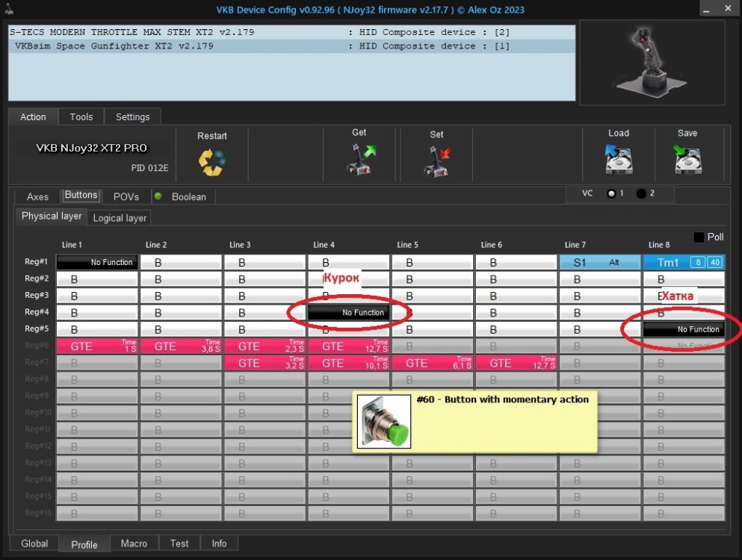Click GTE cell with Time 3,2 S
Image resolution: width=742 pixels, height=560 pixels.
(x=265, y=363)
